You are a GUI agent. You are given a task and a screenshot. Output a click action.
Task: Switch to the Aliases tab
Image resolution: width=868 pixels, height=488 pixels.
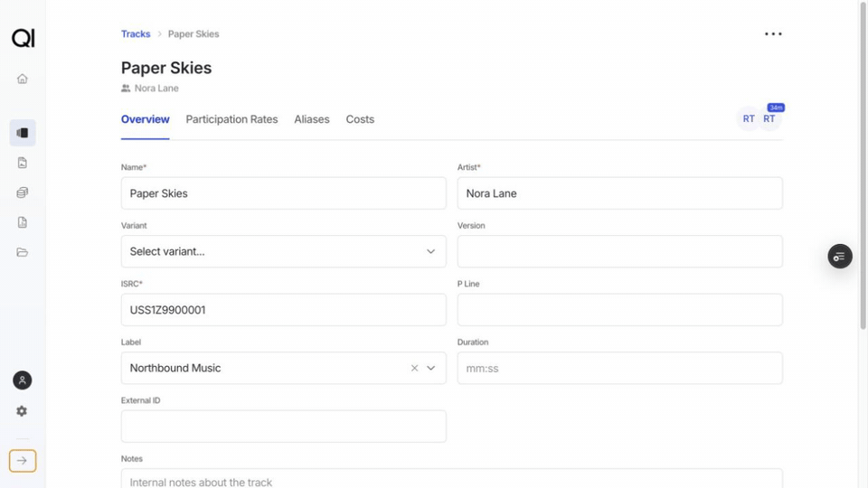[312, 119]
